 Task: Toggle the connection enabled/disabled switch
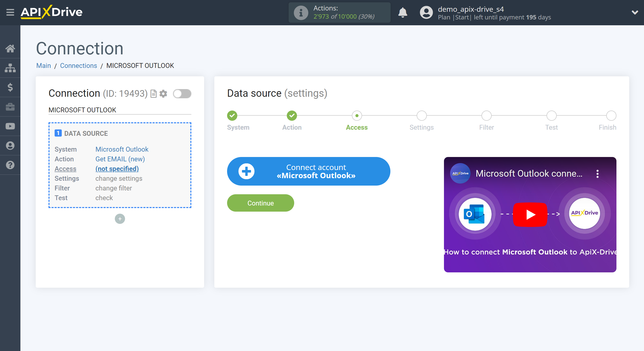click(x=182, y=94)
